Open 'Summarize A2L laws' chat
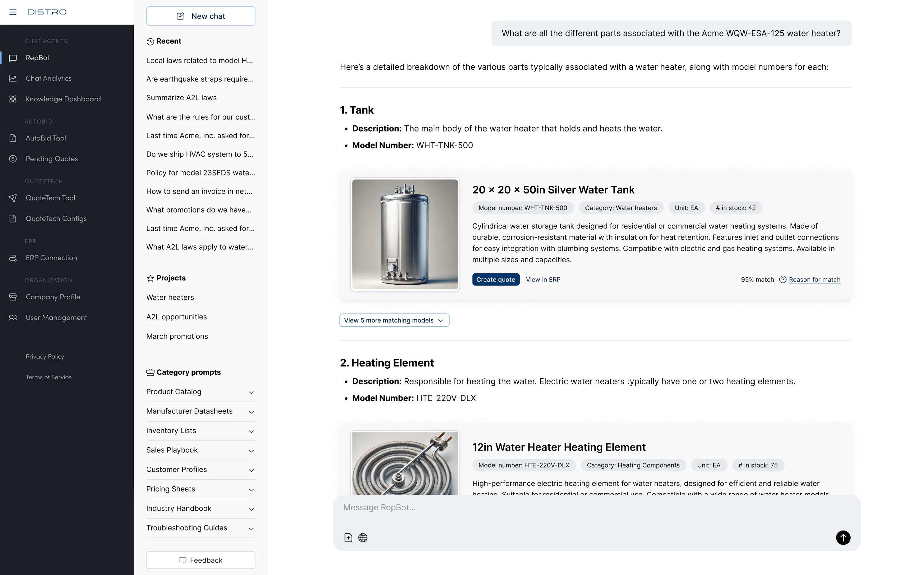Screen dimensions: 924x575 181,98
